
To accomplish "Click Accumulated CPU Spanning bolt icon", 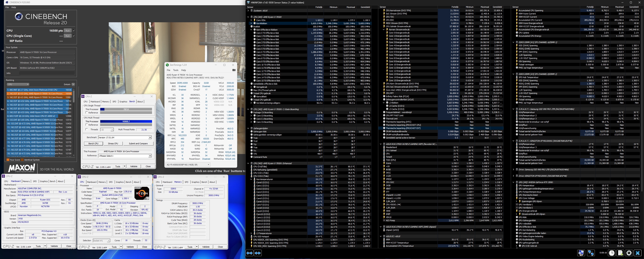I will click(517, 10).
